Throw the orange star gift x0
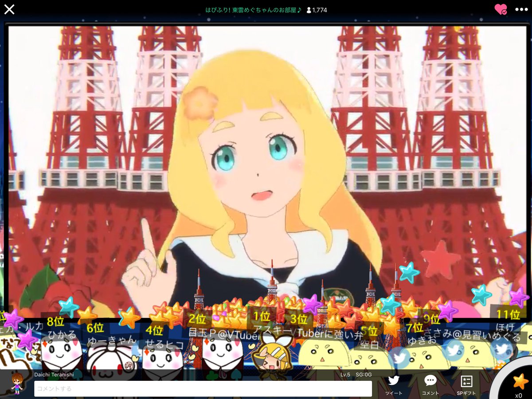The width and height of the screenshot is (532, 399). (520, 383)
